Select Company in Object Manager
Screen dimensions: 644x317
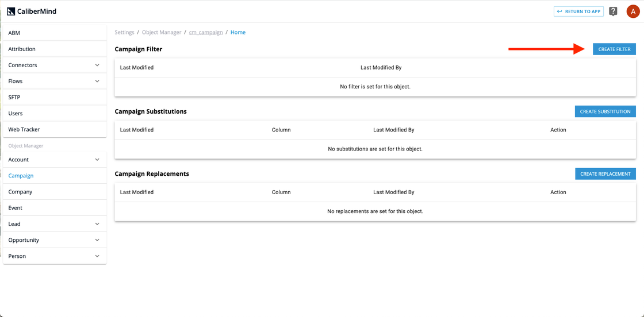coord(55,191)
